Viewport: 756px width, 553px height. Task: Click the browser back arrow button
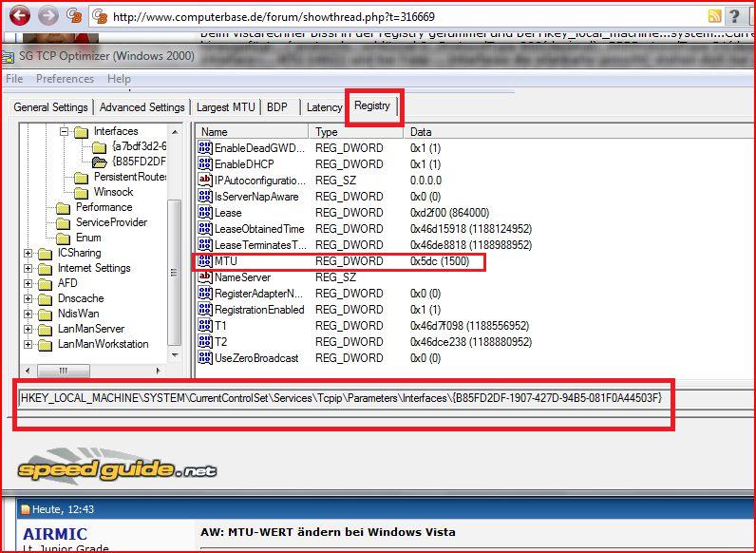[x=20, y=16]
